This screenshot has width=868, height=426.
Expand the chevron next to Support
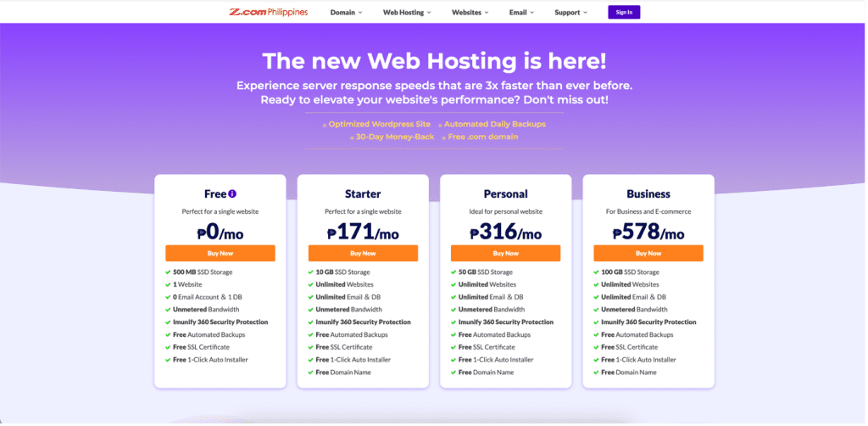coord(585,12)
